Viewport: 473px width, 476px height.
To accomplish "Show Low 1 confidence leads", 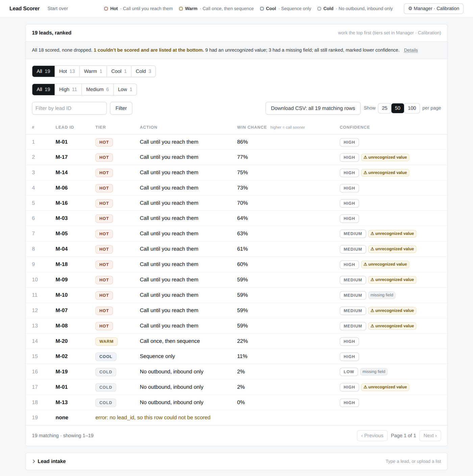I will (x=125, y=90).
